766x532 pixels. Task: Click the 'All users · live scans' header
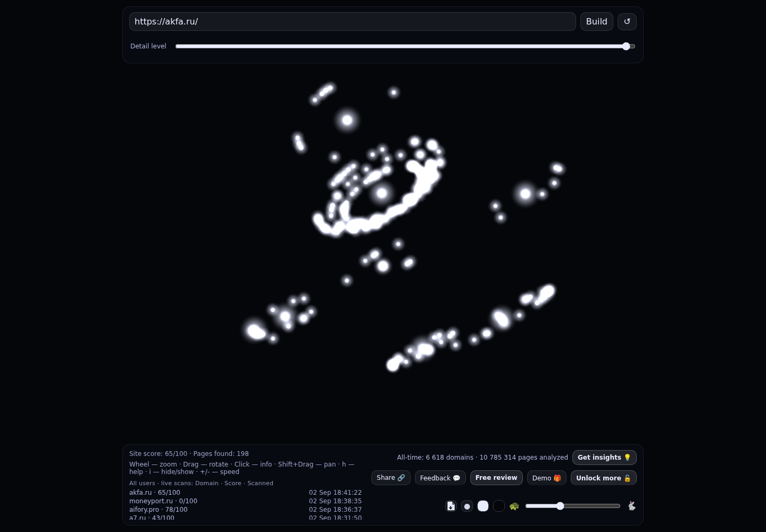[x=201, y=483]
